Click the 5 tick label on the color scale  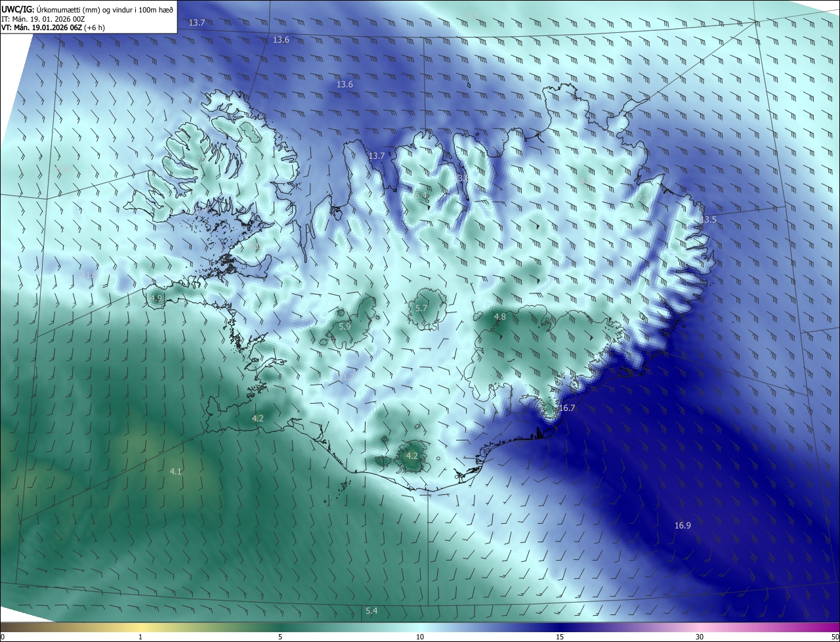pos(280,637)
